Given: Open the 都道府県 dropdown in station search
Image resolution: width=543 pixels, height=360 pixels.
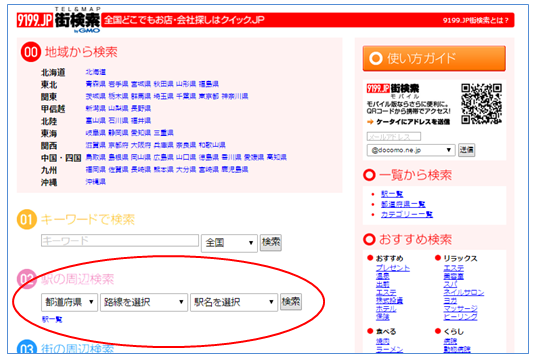Looking at the screenshot, I should tap(69, 302).
